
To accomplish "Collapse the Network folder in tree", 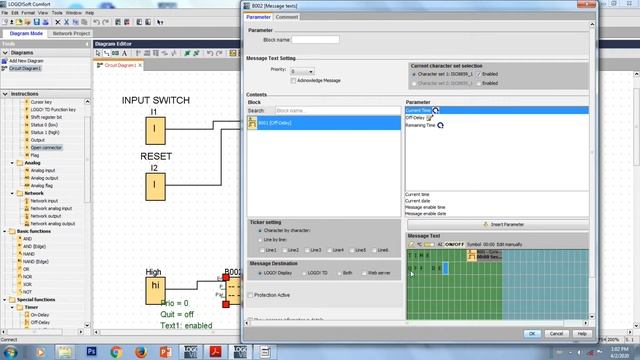I will coord(12,193).
